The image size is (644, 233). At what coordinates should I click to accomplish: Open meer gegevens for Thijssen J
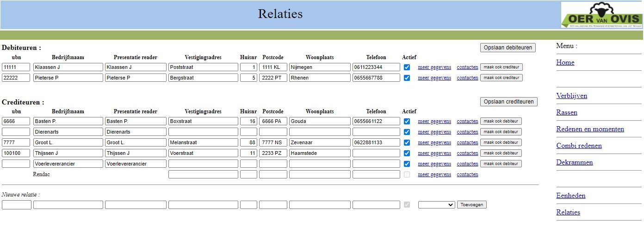[434, 153]
